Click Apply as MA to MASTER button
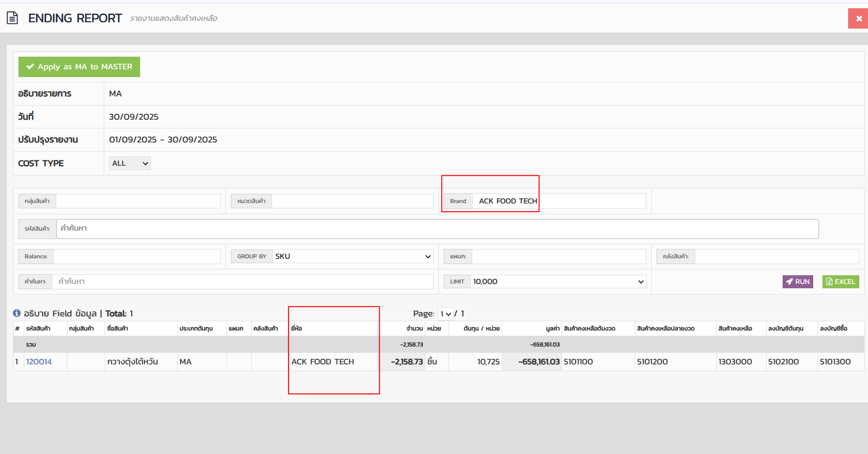The height and width of the screenshot is (454, 868). click(79, 67)
